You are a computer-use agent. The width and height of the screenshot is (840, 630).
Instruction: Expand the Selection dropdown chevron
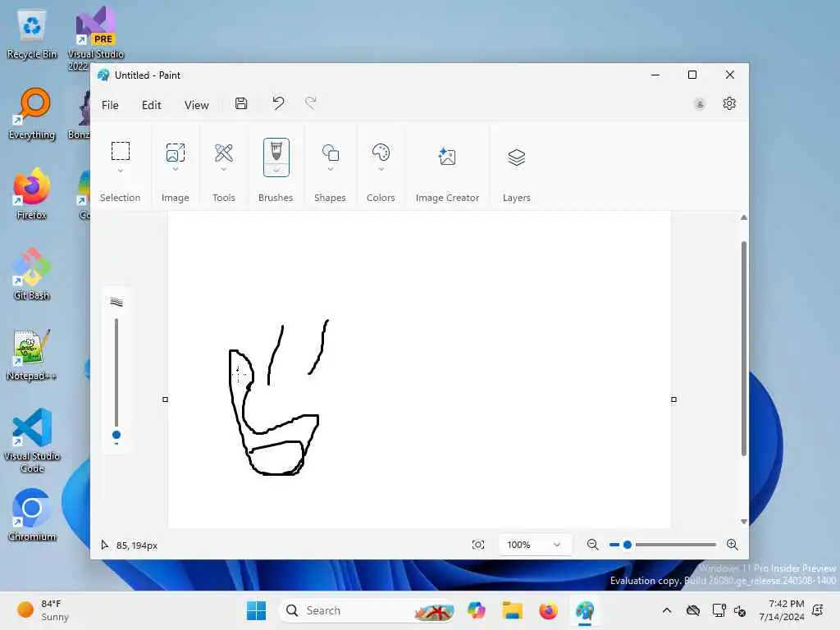pos(121,171)
